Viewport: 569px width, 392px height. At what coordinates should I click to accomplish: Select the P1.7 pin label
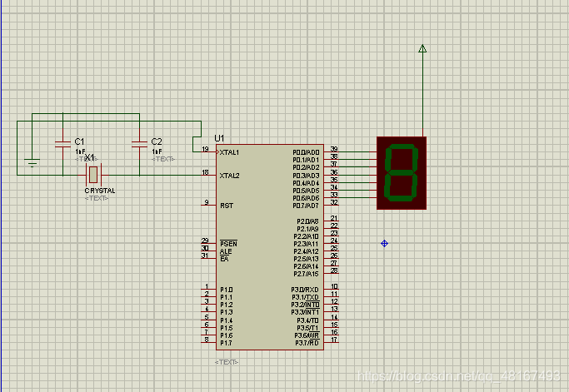[227, 343]
